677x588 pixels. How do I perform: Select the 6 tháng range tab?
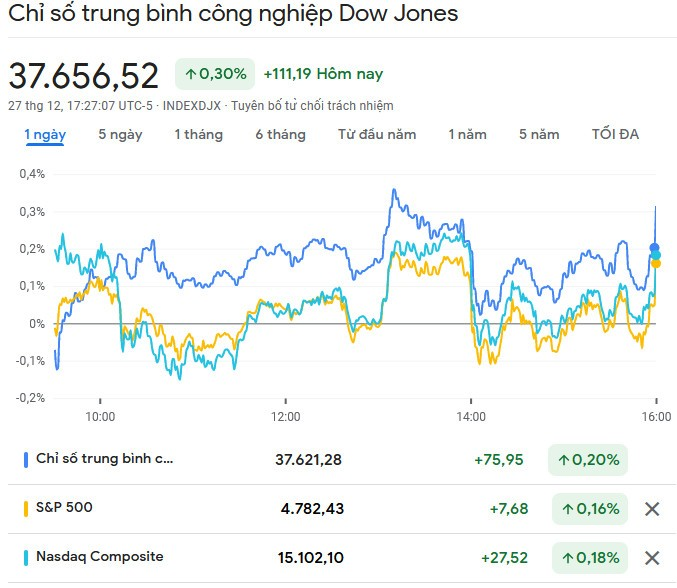click(280, 135)
